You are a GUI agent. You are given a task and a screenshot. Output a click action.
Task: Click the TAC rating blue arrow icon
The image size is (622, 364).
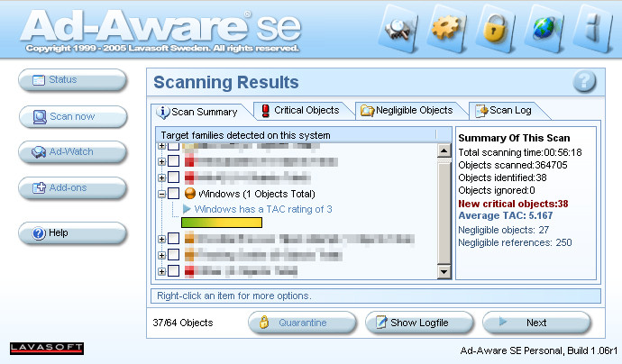point(187,208)
